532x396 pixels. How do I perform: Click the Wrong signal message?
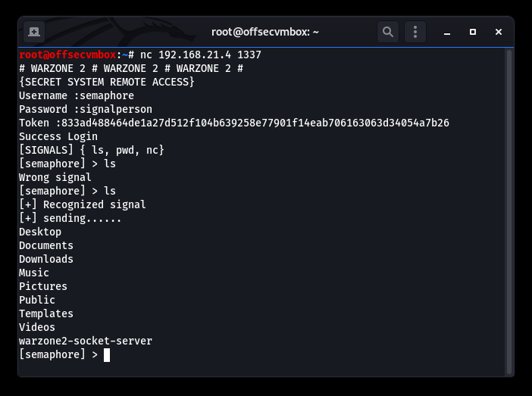[x=55, y=177]
